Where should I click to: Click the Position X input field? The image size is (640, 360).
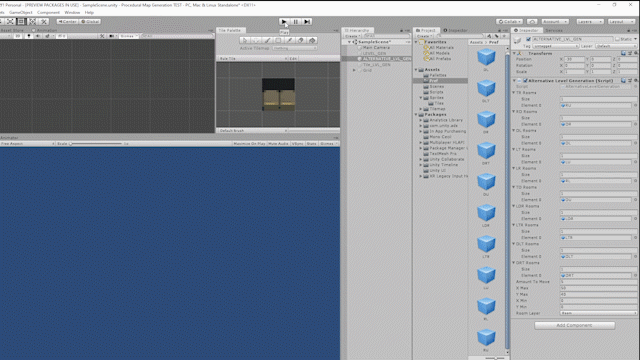tap(575, 59)
